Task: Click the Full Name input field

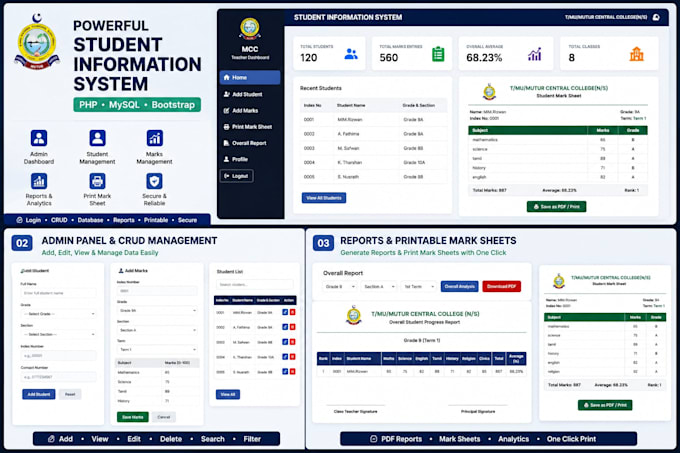Action: click(59, 293)
